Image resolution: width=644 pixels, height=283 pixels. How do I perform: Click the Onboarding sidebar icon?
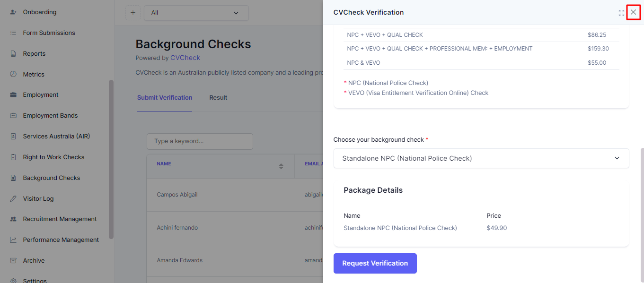pos(13,12)
